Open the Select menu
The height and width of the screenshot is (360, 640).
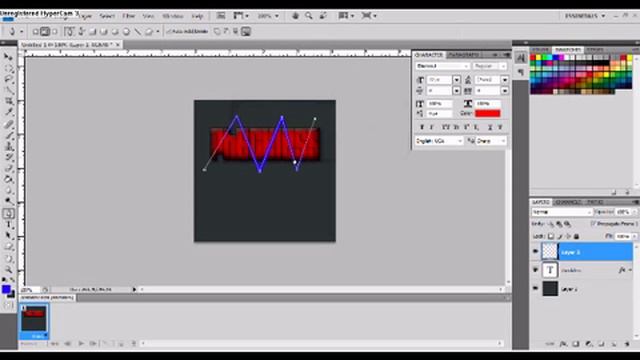pyautogui.click(x=107, y=16)
